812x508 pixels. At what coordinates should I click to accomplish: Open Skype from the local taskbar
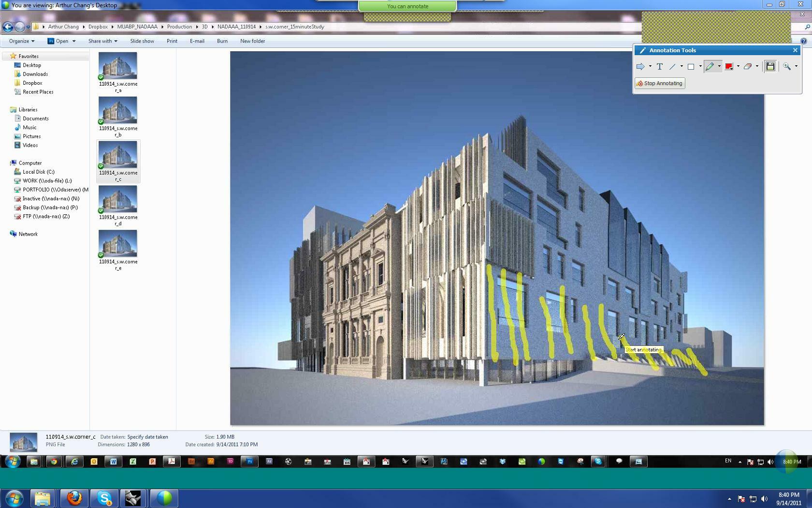(104, 498)
